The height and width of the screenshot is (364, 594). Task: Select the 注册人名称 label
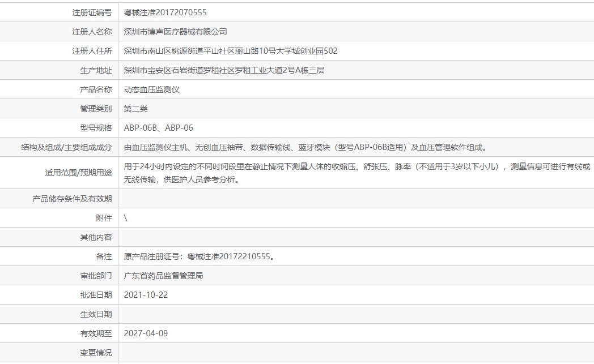pos(92,32)
